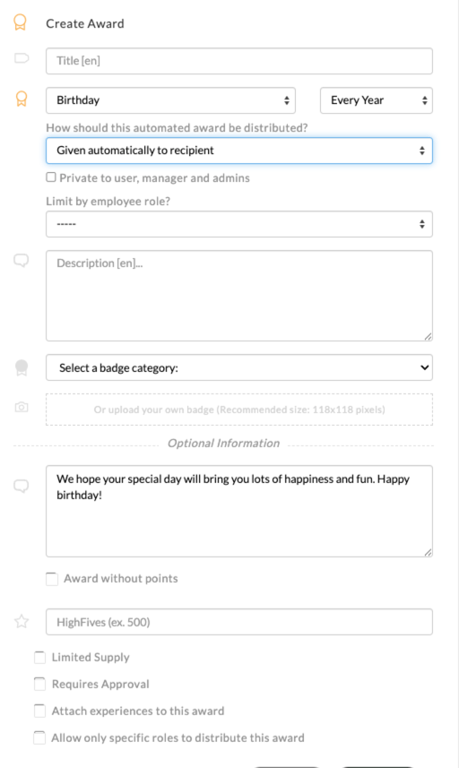Click the star icon beside HighFives field

[22, 622]
